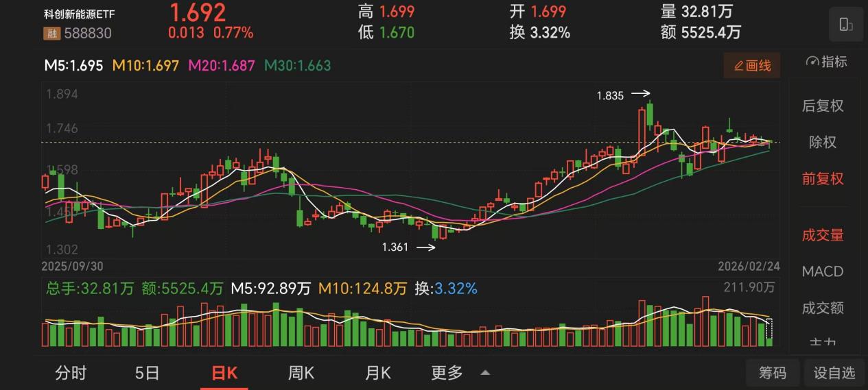This screenshot has width=868, height=390.
Task: Tap the 融 margin badge
Action: click(x=51, y=33)
